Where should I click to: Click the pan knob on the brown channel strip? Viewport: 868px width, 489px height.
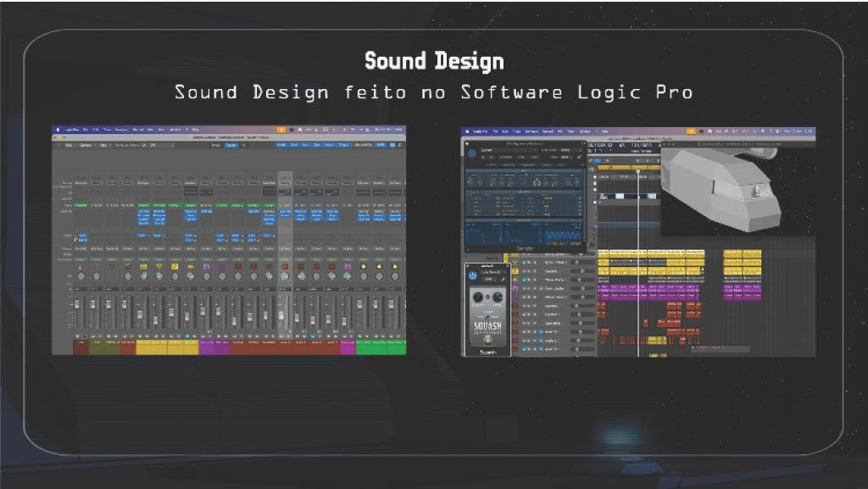(81, 276)
